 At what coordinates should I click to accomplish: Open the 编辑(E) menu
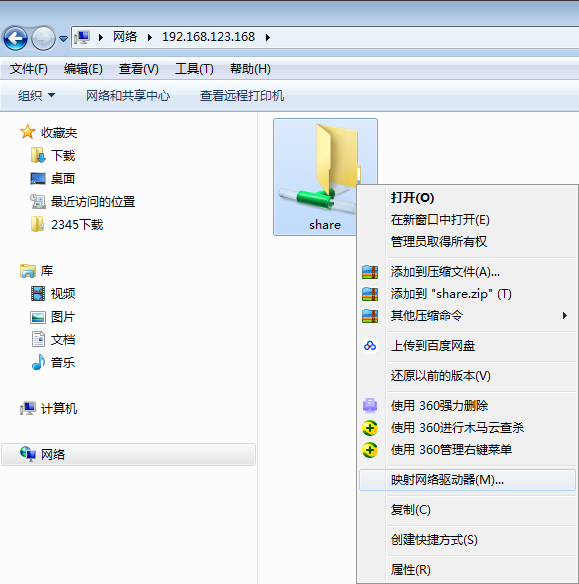coord(83,69)
